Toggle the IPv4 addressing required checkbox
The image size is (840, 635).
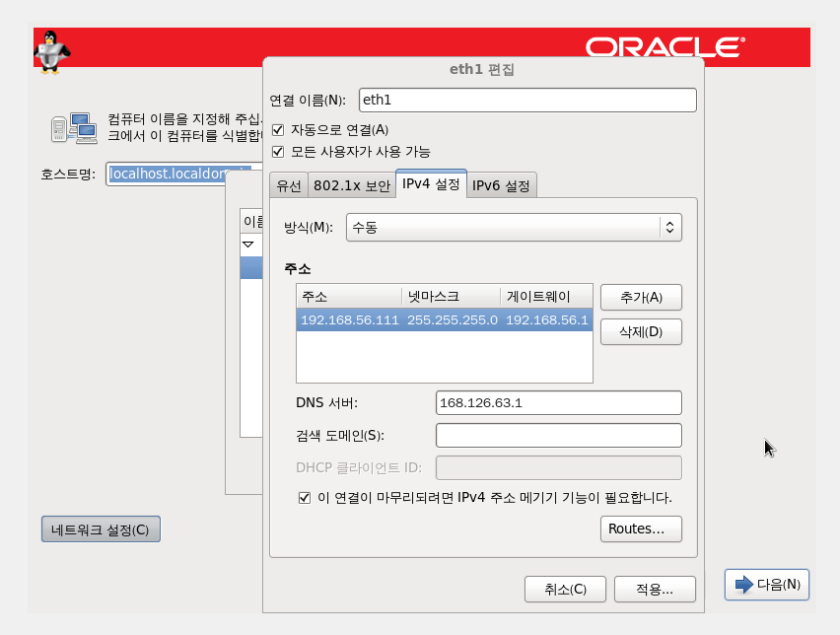point(305,498)
